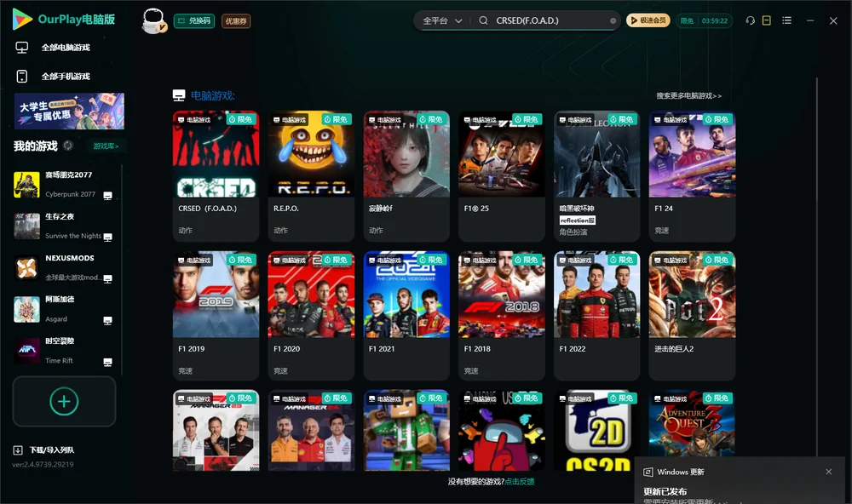Open the F1 2019 game cover
Screen dimensions: 852x504
tap(216, 295)
